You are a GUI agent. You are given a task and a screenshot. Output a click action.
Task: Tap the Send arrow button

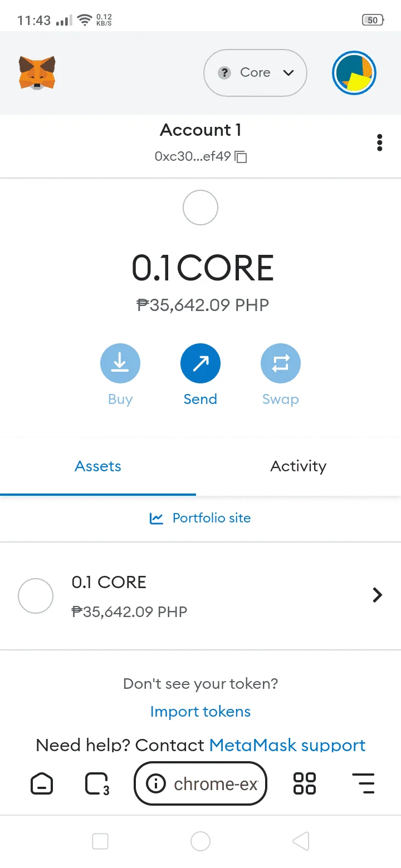coord(200,364)
